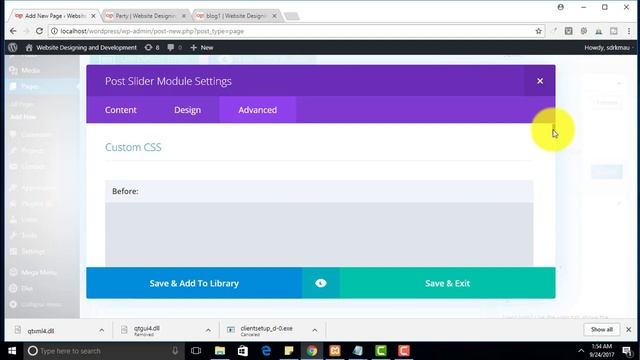This screenshot has width=640, height=360.
Task: Open the red Camtasia recorder taskbar icon
Action: [x=404, y=351]
